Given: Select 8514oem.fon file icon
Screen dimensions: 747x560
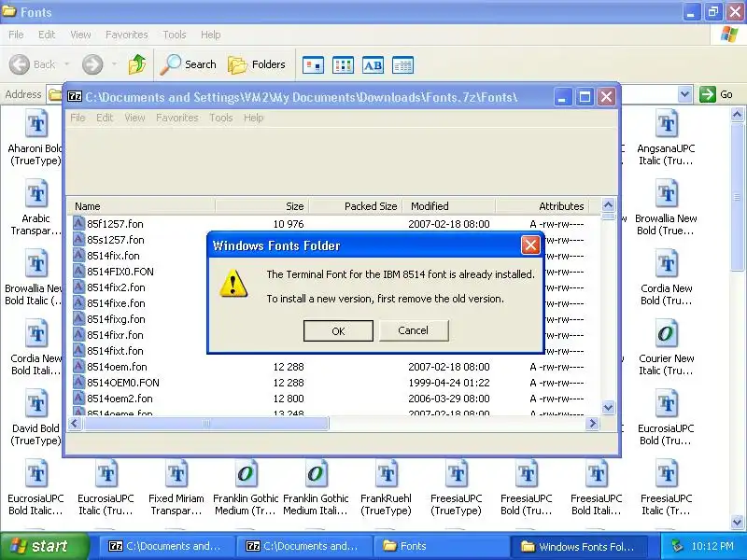Looking at the screenshot, I should (x=78, y=367).
